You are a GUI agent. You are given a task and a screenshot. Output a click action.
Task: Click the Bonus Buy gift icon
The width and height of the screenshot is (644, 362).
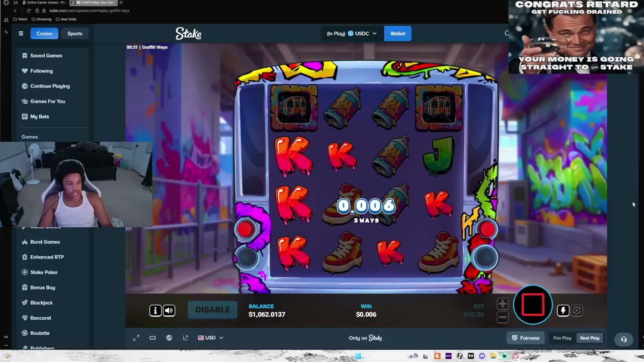tap(25, 288)
